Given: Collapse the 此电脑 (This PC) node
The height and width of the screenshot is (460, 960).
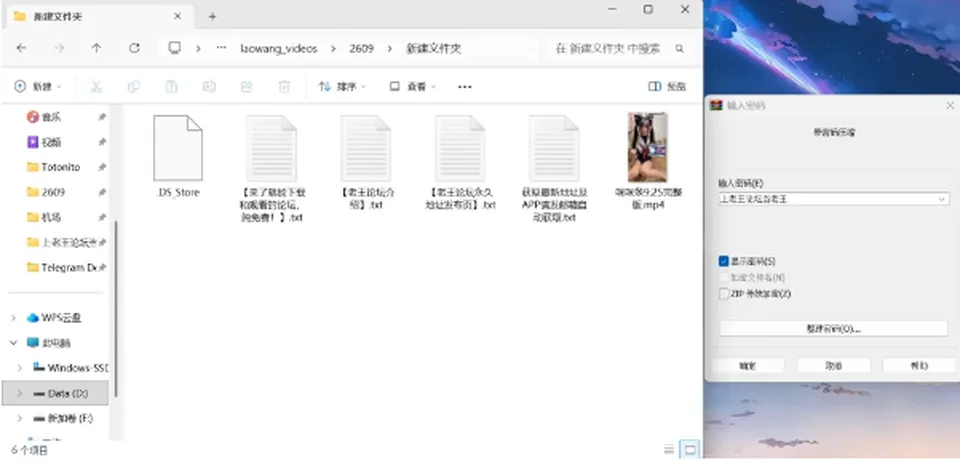Looking at the screenshot, I should [13, 343].
